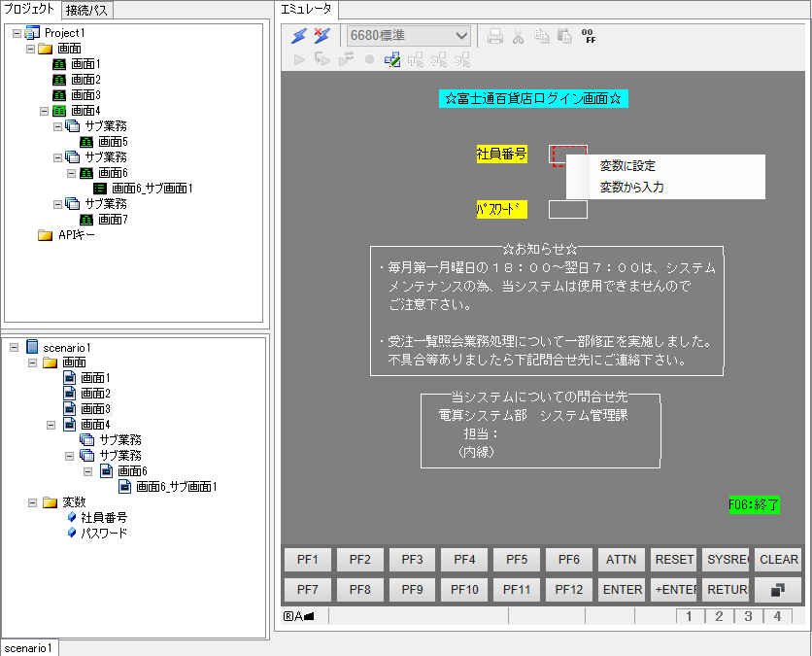Click the connect lightning bolt icon
The width and height of the screenshot is (812, 656).
(299, 36)
